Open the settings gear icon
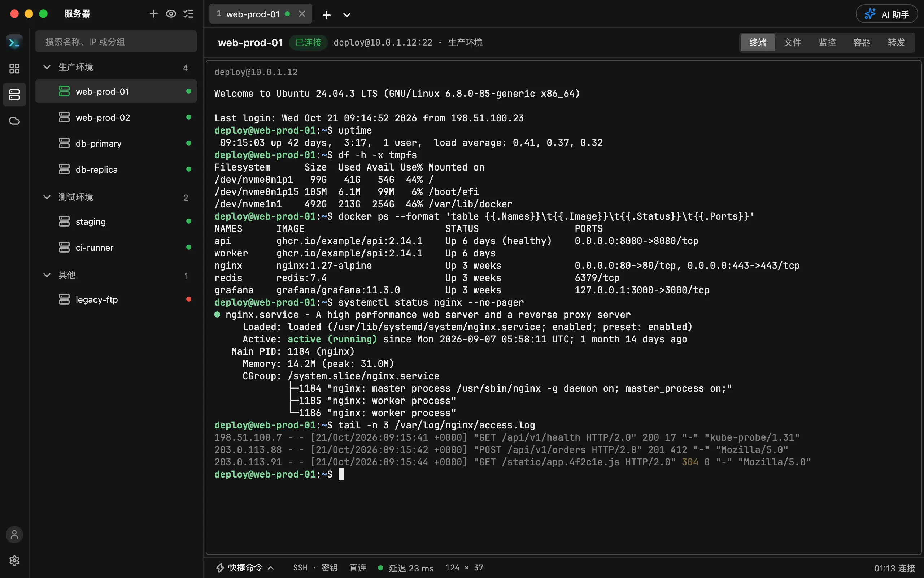Viewport: 924px width, 578px height. point(14,560)
